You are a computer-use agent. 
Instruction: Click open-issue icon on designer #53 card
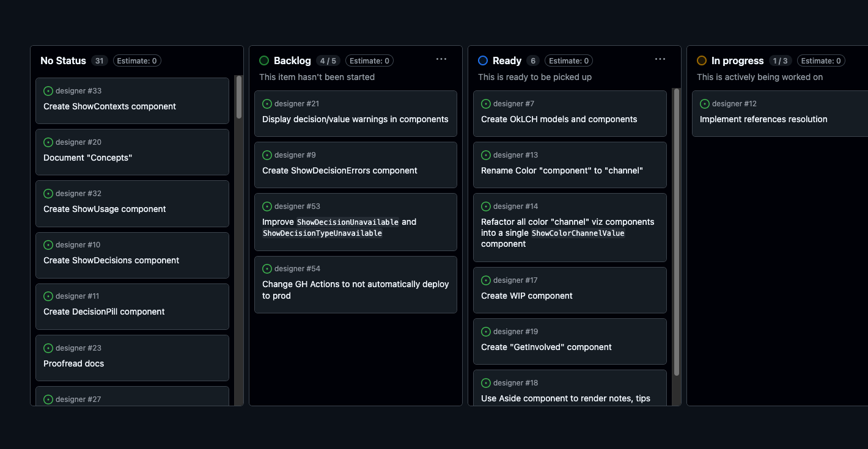(x=267, y=206)
